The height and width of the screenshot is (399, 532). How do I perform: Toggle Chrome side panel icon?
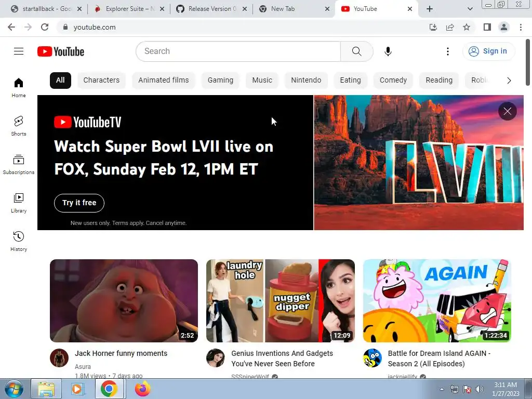click(487, 27)
